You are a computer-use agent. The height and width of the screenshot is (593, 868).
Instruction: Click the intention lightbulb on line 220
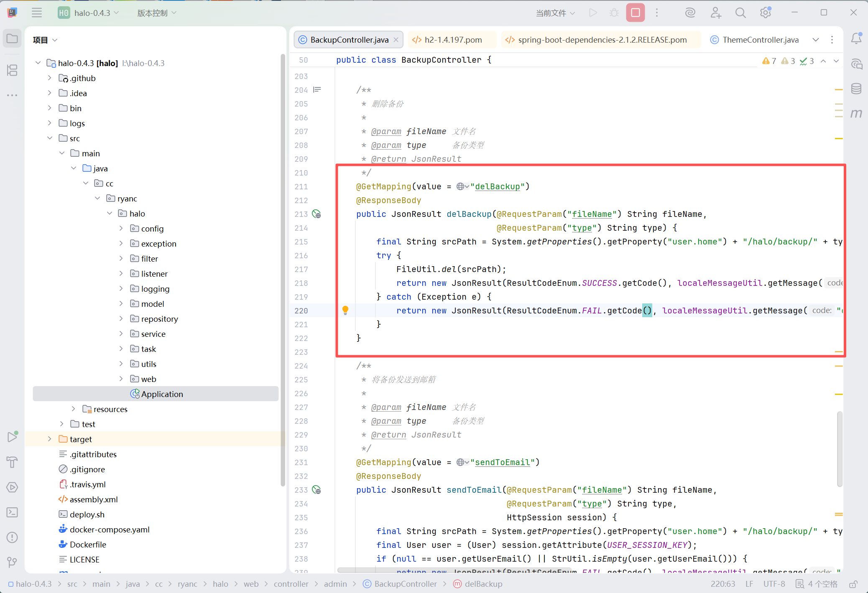pyautogui.click(x=345, y=310)
